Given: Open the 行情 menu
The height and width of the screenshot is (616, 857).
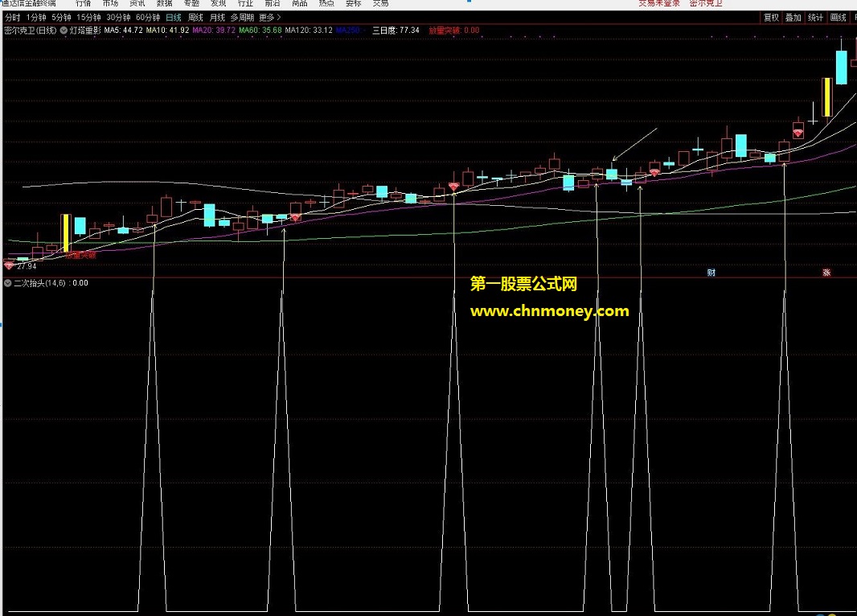Looking at the screenshot, I should pos(83,2).
